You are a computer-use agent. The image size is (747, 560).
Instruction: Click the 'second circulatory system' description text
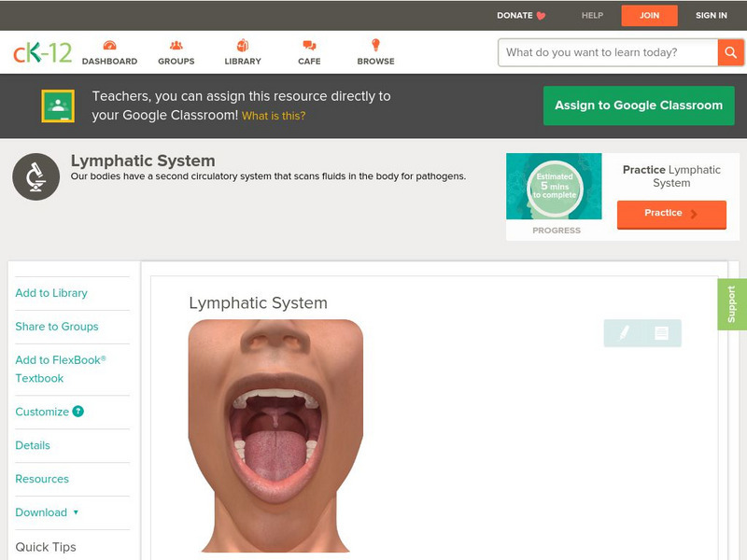coord(268,176)
